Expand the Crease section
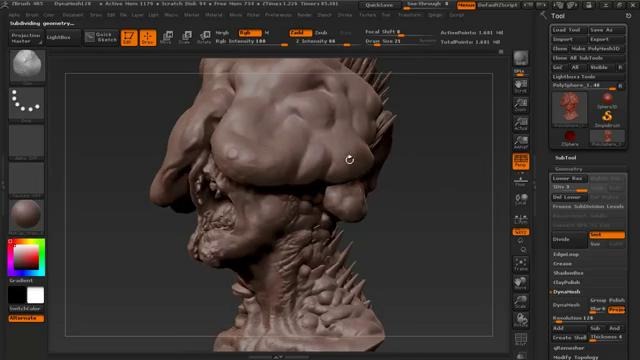 coord(562,264)
